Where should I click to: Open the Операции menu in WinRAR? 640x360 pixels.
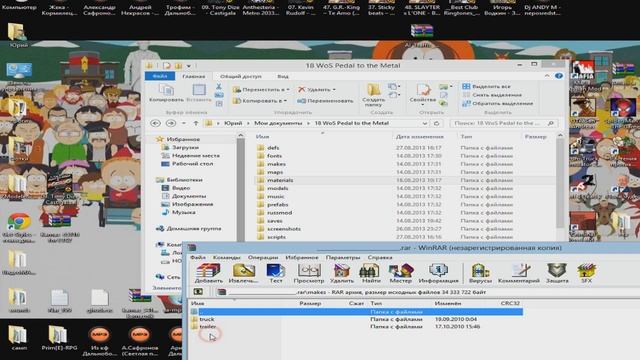point(263,257)
